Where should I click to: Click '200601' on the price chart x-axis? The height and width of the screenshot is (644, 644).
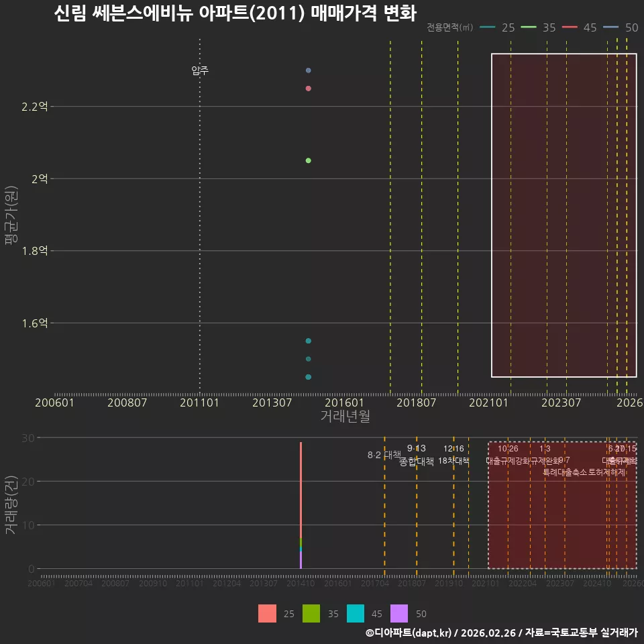click(54, 402)
